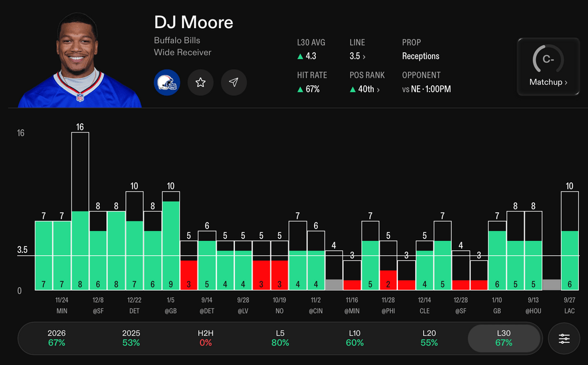This screenshot has height=365, width=588.
Task: Click the Receptions prop value
Action: pyautogui.click(x=420, y=56)
